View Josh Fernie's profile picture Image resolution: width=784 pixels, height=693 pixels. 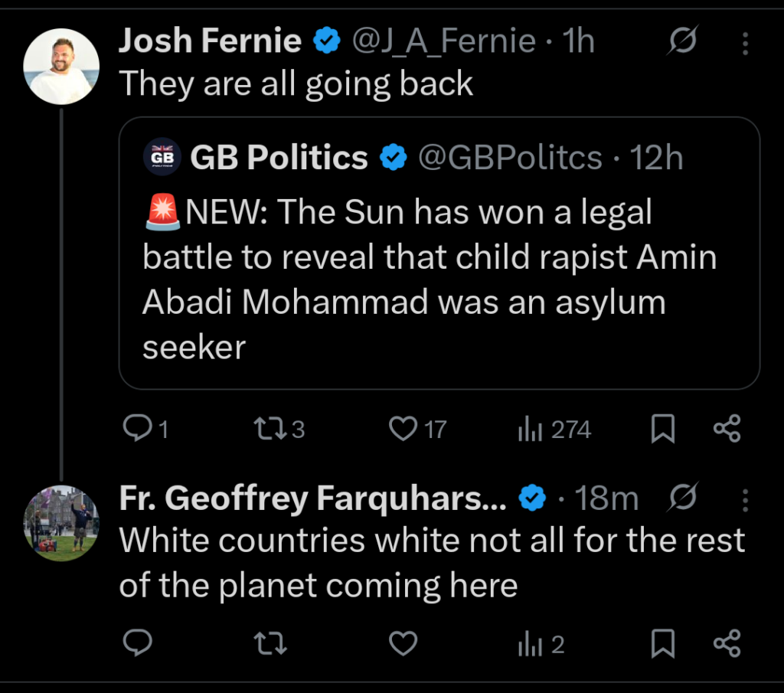point(62,67)
